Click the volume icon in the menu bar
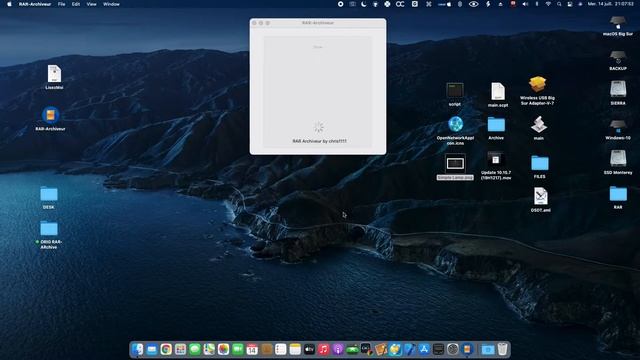The width and height of the screenshot is (640, 360). (x=525, y=4)
